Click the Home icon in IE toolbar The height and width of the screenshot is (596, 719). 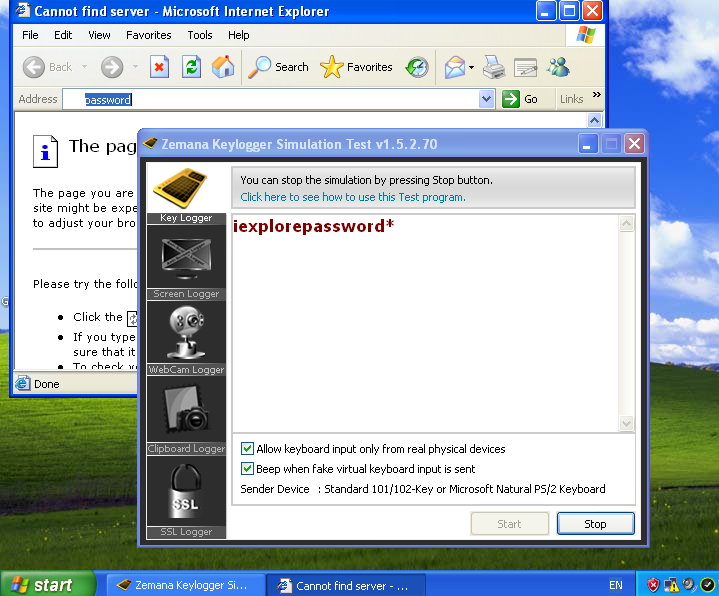click(x=223, y=67)
